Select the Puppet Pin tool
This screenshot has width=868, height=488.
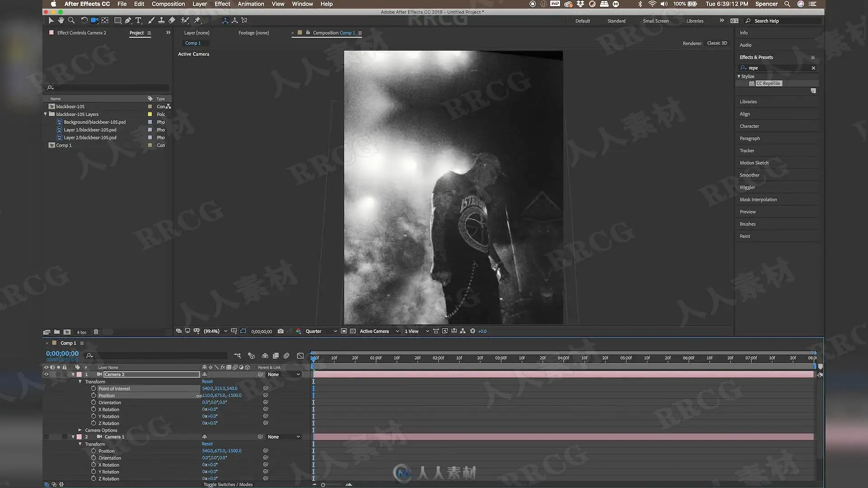197,20
